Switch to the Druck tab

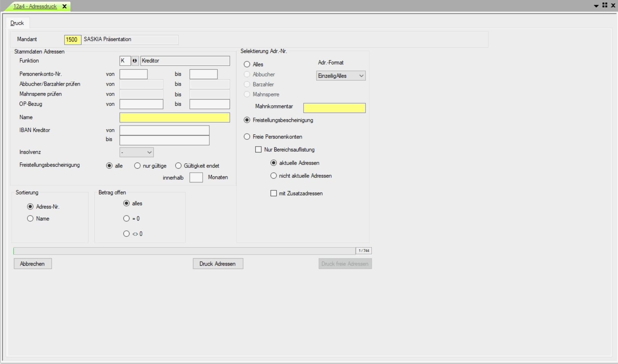tap(17, 23)
